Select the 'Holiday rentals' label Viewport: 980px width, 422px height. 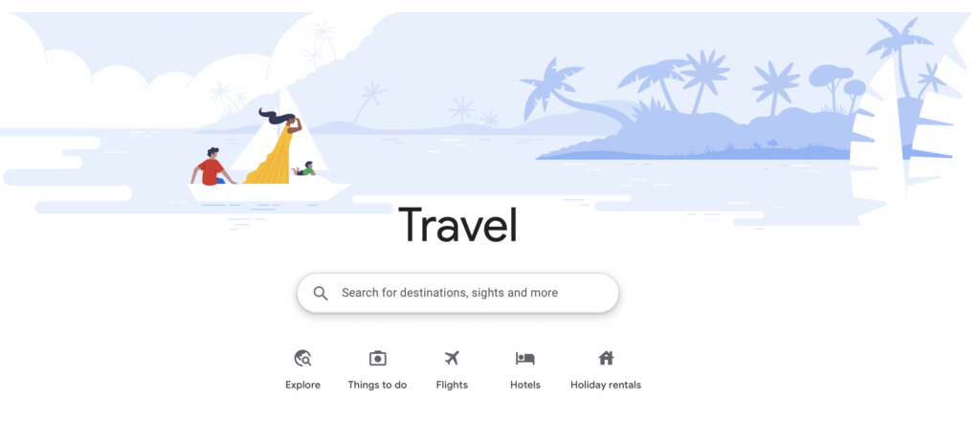click(x=606, y=385)
